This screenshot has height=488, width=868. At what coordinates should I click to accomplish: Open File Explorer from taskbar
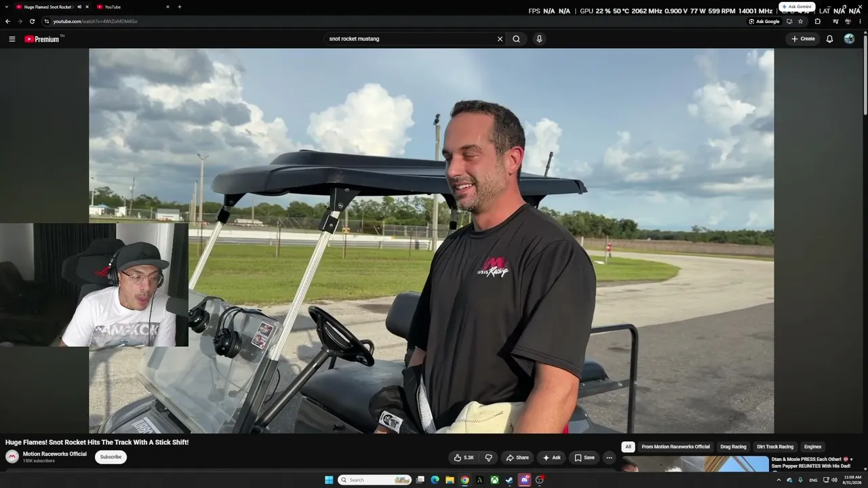450,480
